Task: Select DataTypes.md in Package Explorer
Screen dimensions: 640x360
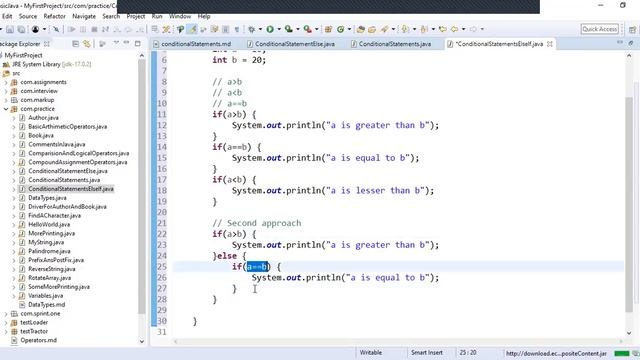Action: click(47, 305)
